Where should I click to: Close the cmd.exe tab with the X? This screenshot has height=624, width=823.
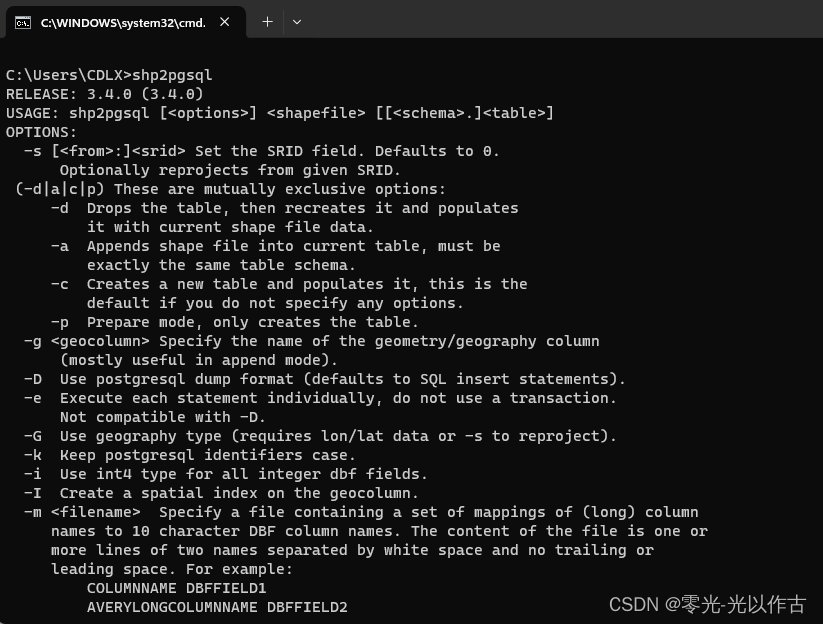224,20
